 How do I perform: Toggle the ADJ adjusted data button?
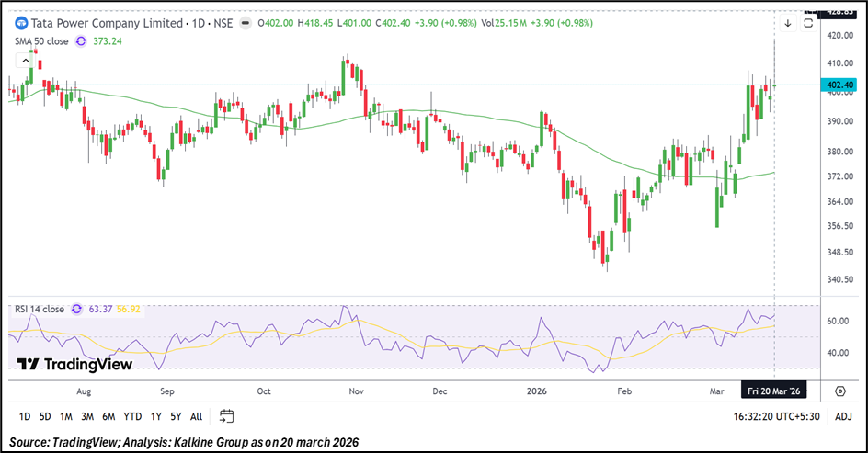point(840,416)
